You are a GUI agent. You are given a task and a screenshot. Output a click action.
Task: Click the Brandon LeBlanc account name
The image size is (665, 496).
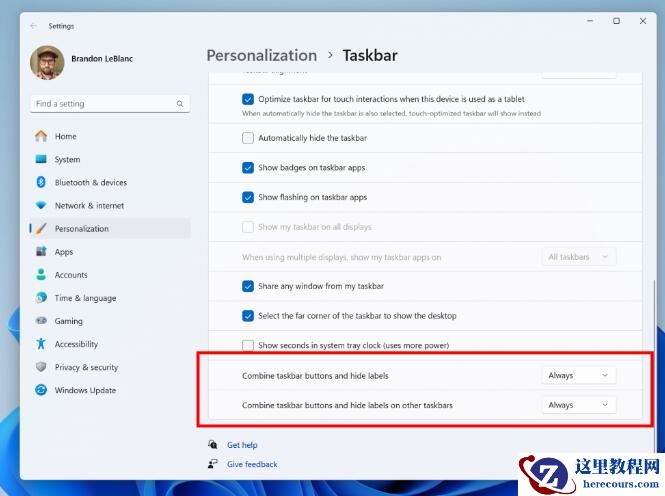[x=102, y=59]
